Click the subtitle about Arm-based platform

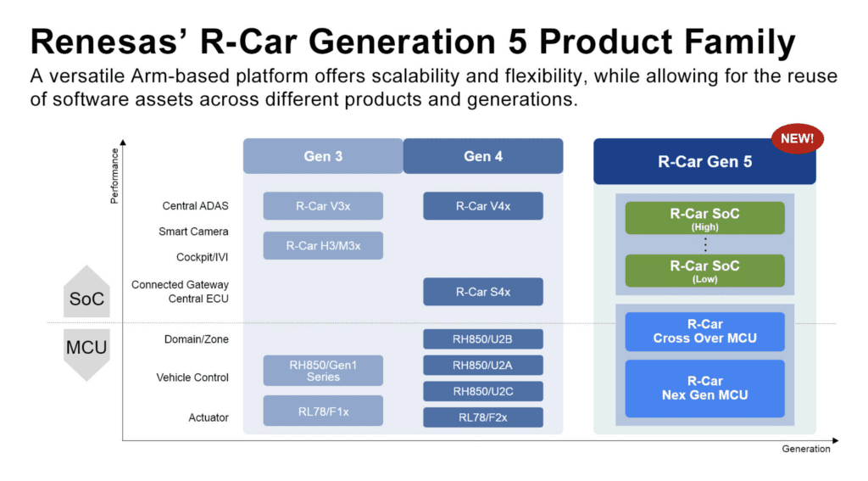pyautogui.click(x=433, y=87)
